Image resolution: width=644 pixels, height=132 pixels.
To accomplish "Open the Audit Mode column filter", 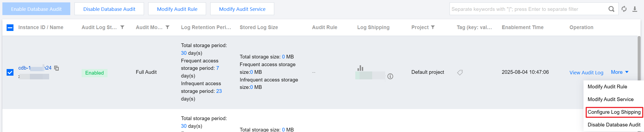I will click(x=167, y=27).
